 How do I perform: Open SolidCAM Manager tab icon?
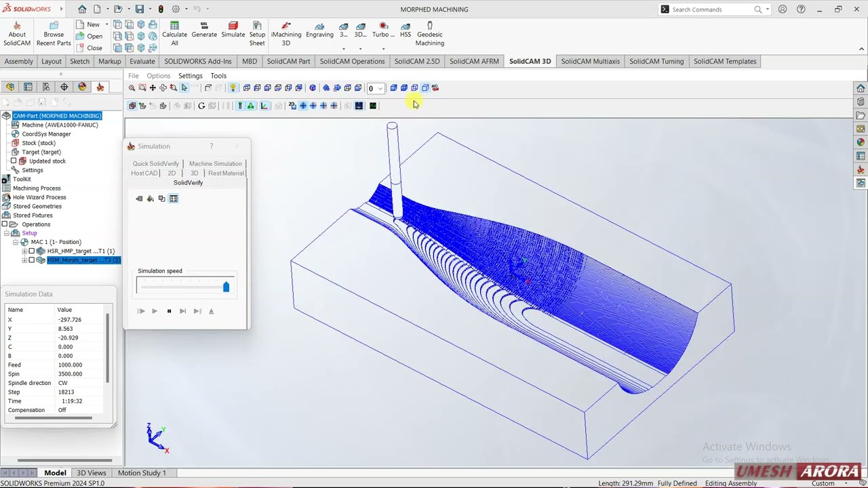pos(100,87)
